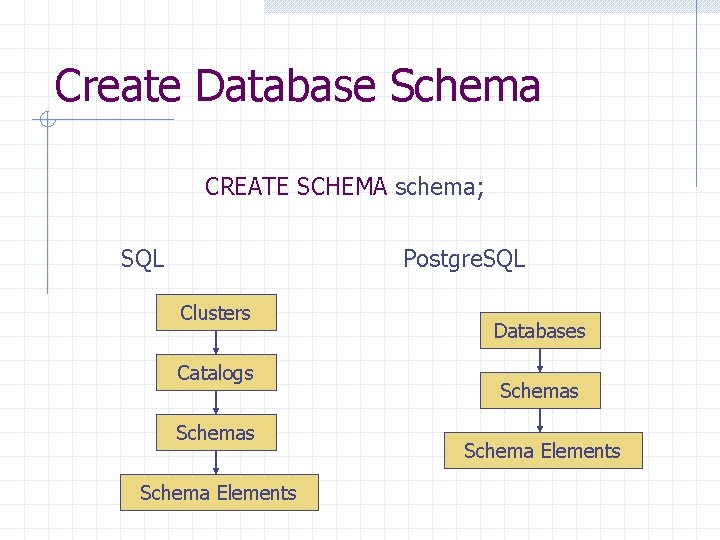The height and width of the screenshot is (540, 720).
Task: Select the slide title Create Database Schema
Action: (x=297, y=85)
